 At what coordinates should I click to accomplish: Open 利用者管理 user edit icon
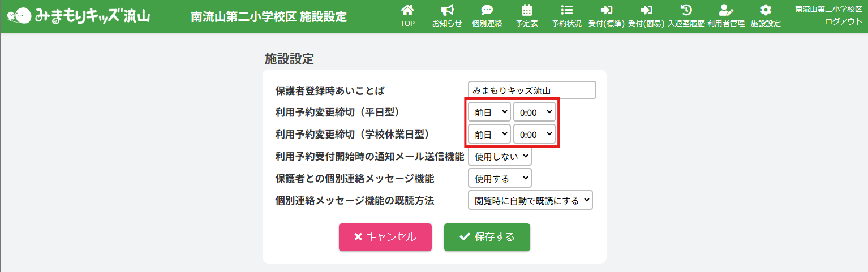click(x=725, y=10)
